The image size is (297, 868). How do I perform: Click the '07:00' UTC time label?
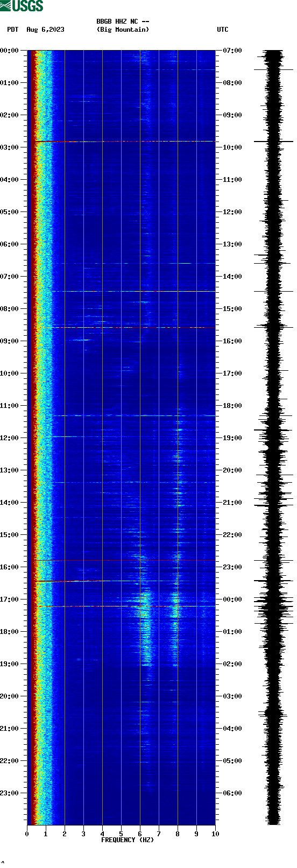232,51
